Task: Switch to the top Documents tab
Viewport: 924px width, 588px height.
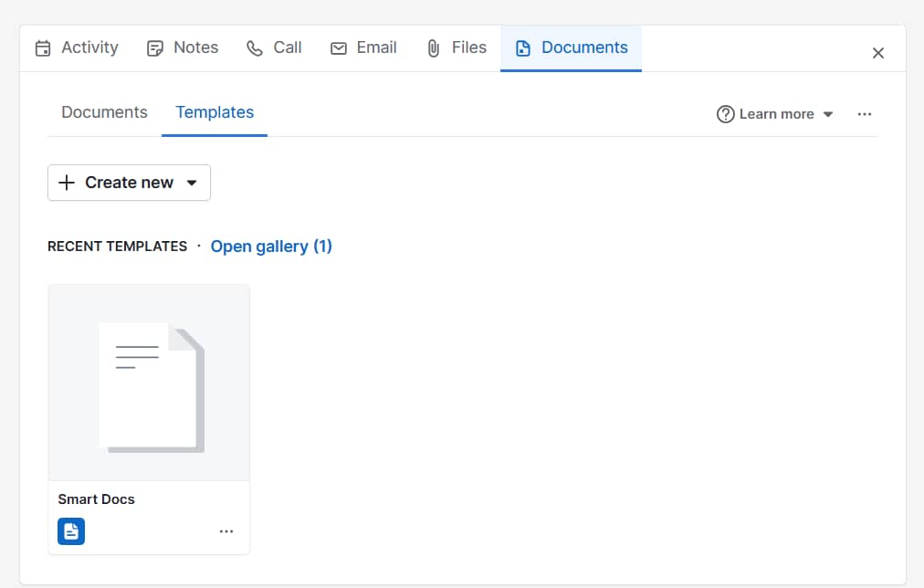Action: [x=584, y=47]
